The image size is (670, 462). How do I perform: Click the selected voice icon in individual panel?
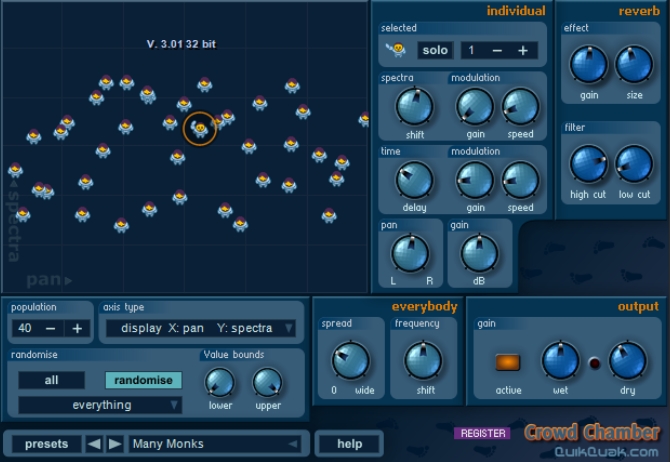[396, 50]
